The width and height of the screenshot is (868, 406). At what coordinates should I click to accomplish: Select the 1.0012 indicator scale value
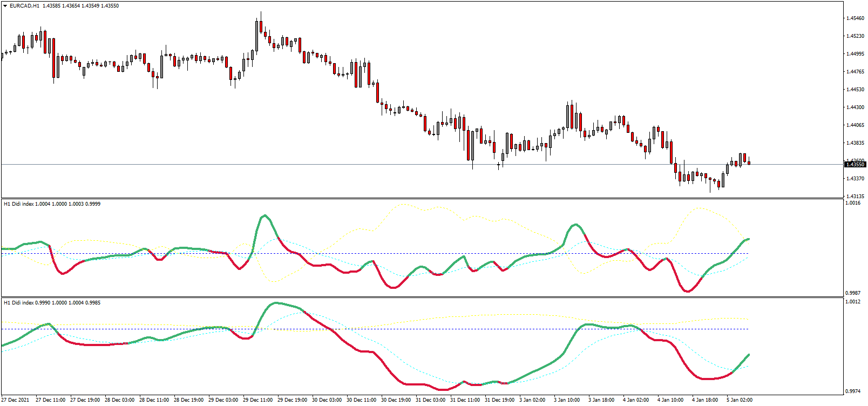[853, 302]
